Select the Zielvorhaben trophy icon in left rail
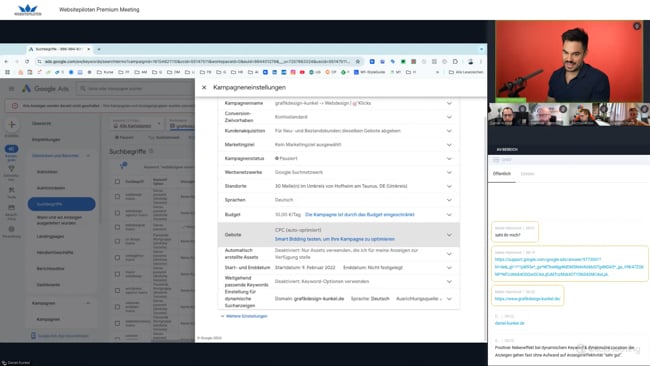The height and width of the screenshot is (366, 650). pyautogui.click(x=11, y=169)
